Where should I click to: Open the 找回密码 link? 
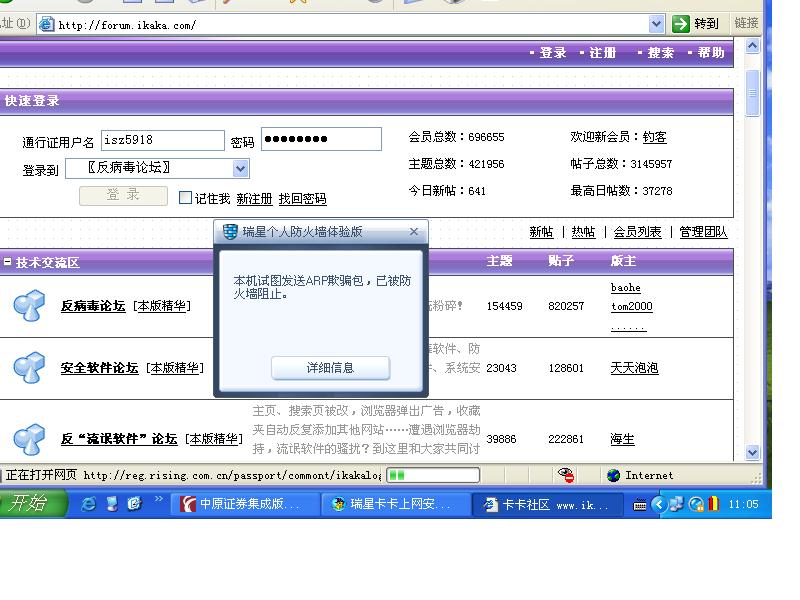303,198
